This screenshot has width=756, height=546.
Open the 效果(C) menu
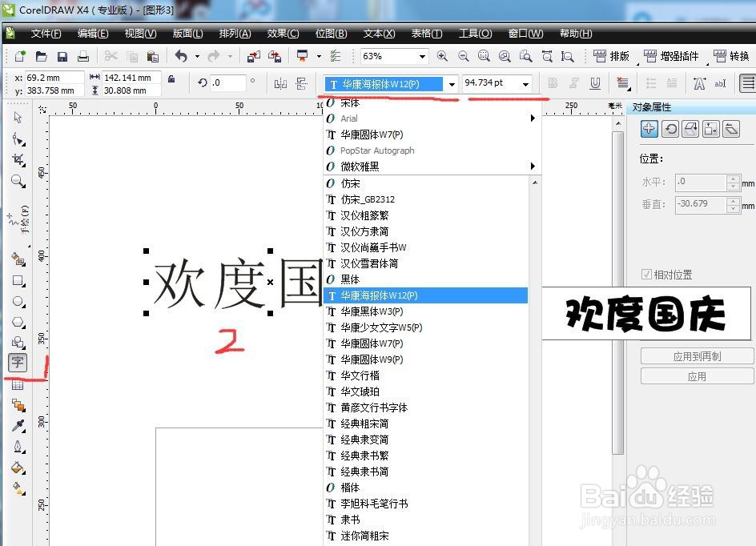click(283, 34)
